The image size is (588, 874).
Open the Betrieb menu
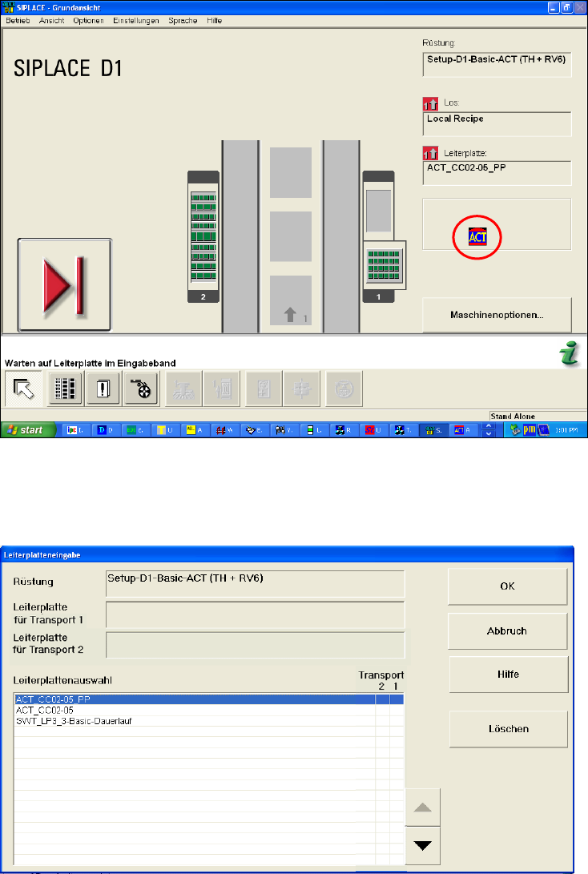click(18, 21)
